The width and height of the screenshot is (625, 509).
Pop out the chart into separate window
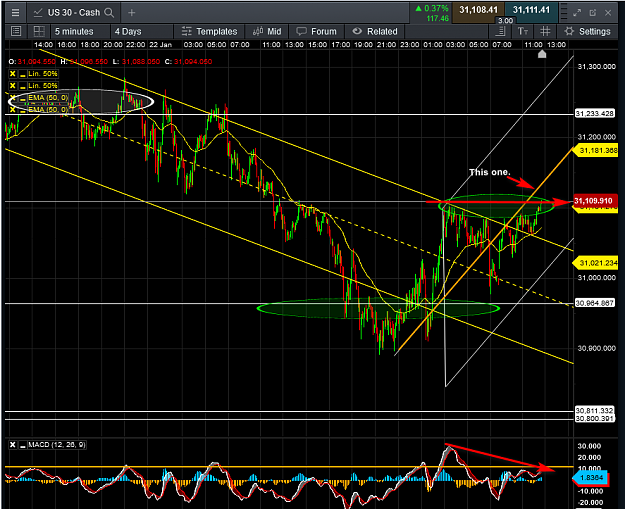coord(592,13)
